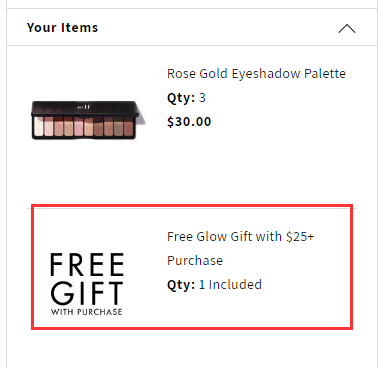Click the word Included in gift quantity
Viewport: 380px width, 368px height.
pos(235,285)
